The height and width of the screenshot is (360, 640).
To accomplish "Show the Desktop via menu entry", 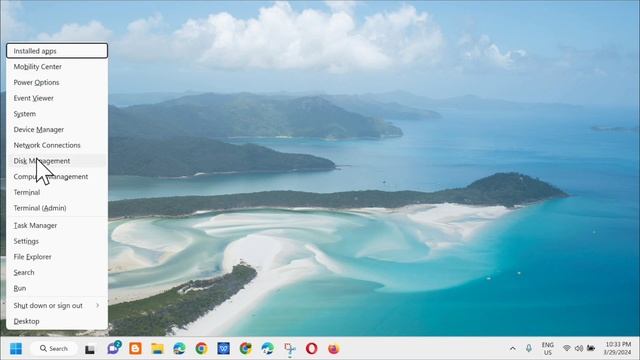I will (x=57, y=321).
